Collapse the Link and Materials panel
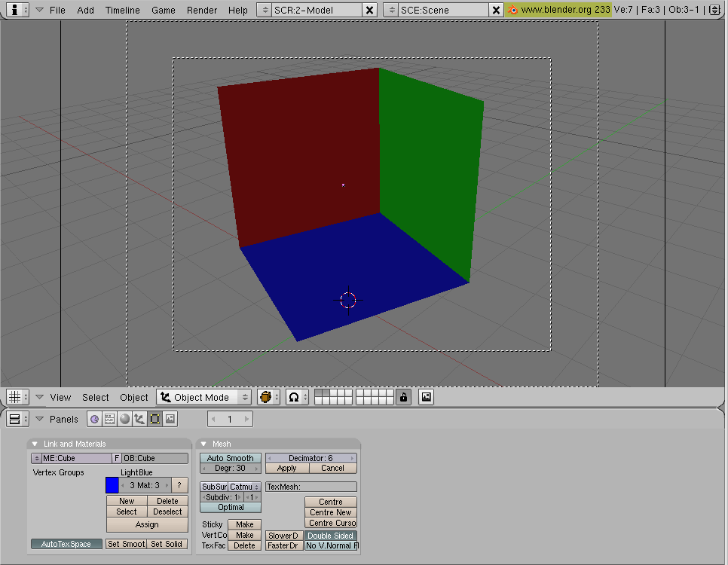 click(35, 444)
